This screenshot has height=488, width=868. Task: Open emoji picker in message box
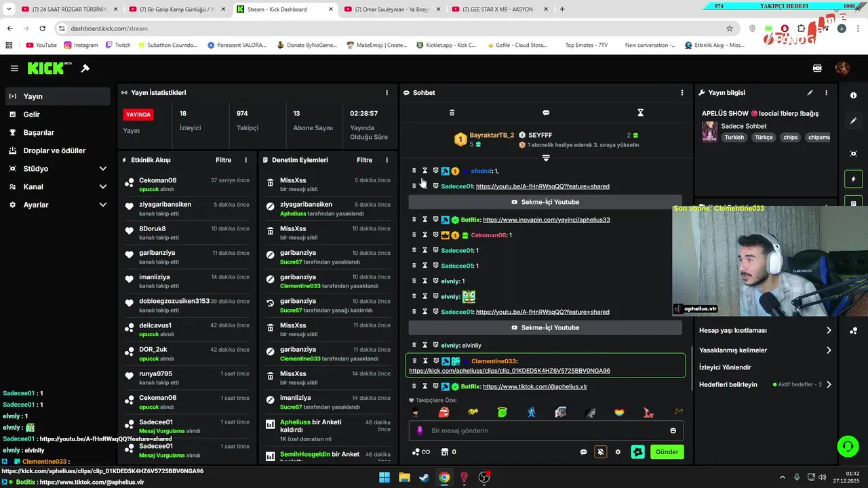673,430
